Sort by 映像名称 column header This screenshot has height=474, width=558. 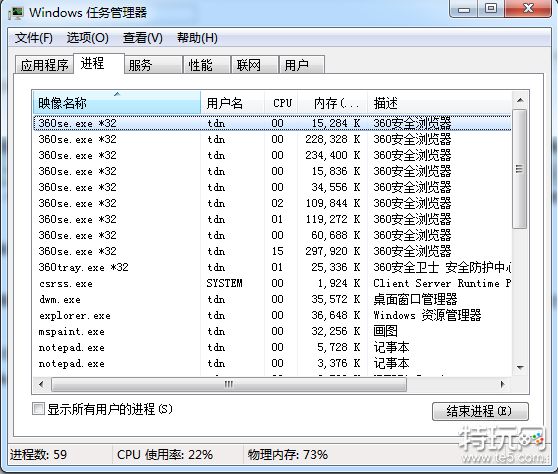117,103
